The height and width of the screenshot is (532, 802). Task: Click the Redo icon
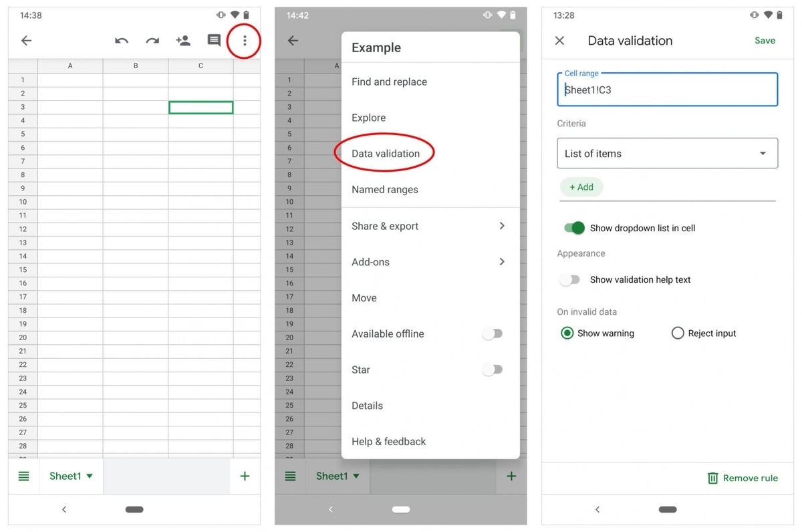click(152, 41)
